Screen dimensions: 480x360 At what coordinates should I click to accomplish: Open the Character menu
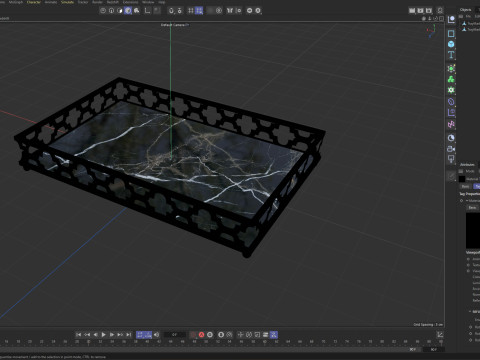[x=34, y=2]
